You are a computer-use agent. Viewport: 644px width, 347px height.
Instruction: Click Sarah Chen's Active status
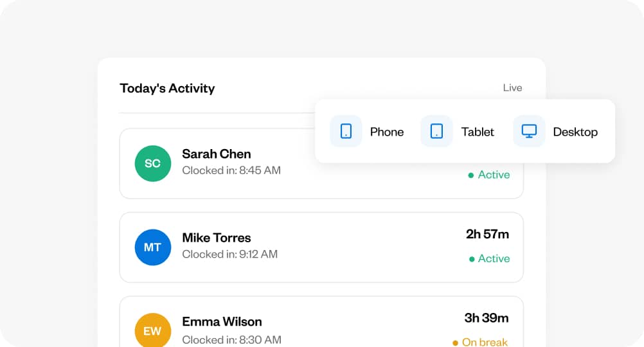pos(489,175)
